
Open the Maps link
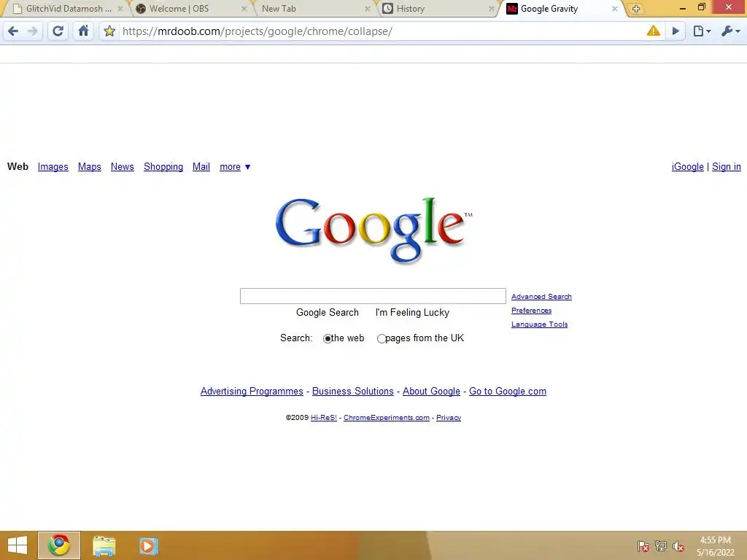[90, 167]
